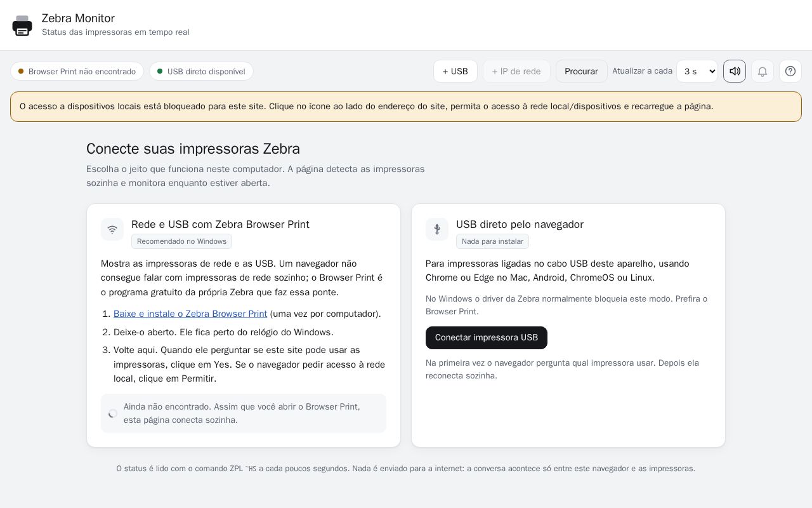Click the orange local device access warning banner
The image size is (812, 508).
406,107
